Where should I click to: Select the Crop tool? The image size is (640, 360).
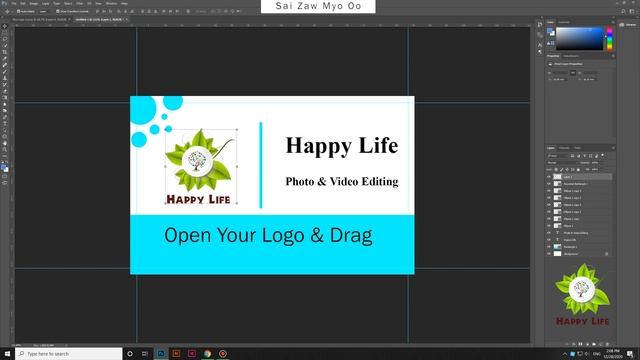coord(5,53)
